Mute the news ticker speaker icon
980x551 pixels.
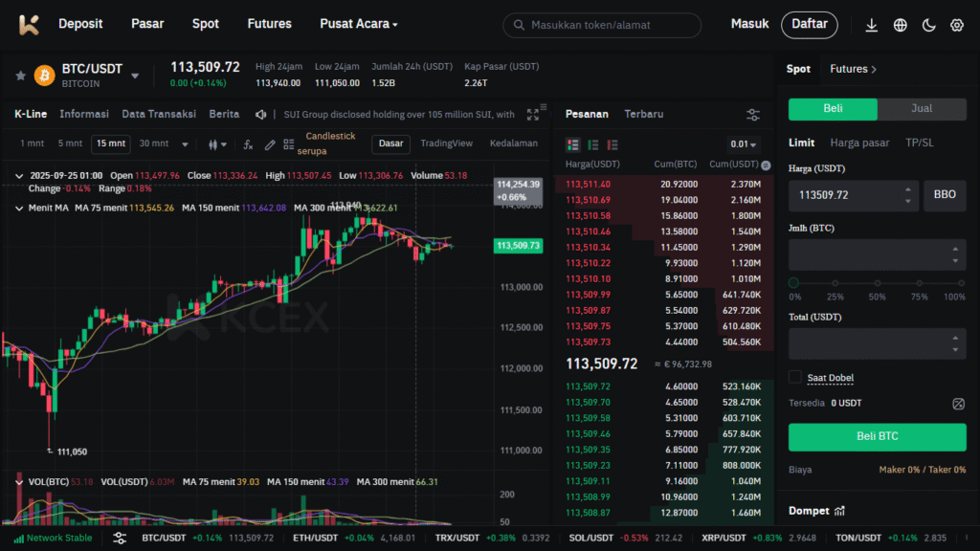point(260,114)
